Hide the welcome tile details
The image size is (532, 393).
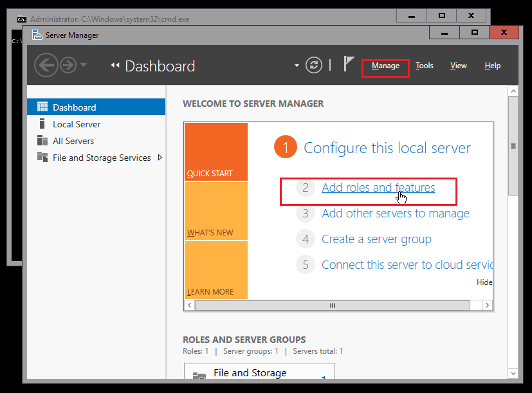pos(484,282)
